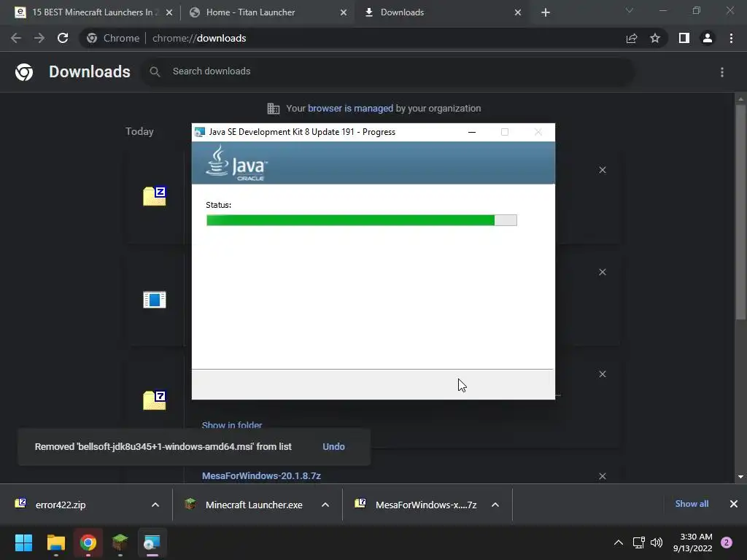This screenshot has height=560, width=747.
Task: Expand options for Minecraft Launcher.exe
Action: 325,505
